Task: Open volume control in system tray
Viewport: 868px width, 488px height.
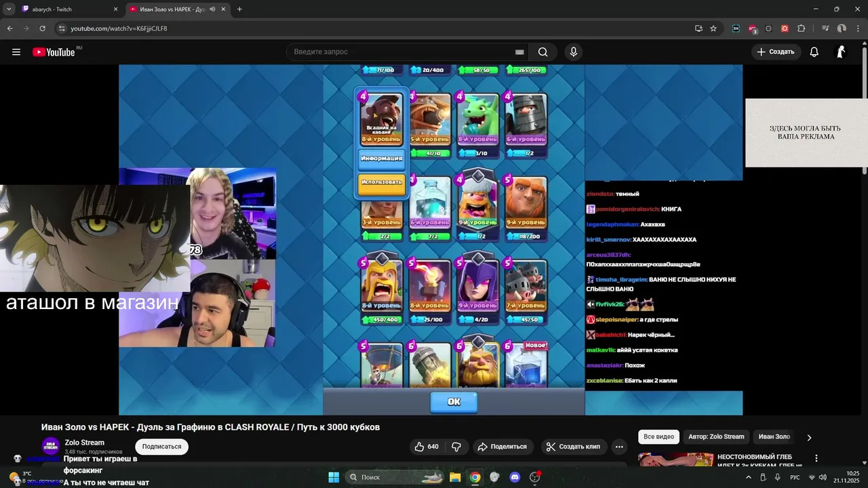Action: [823, 477]
